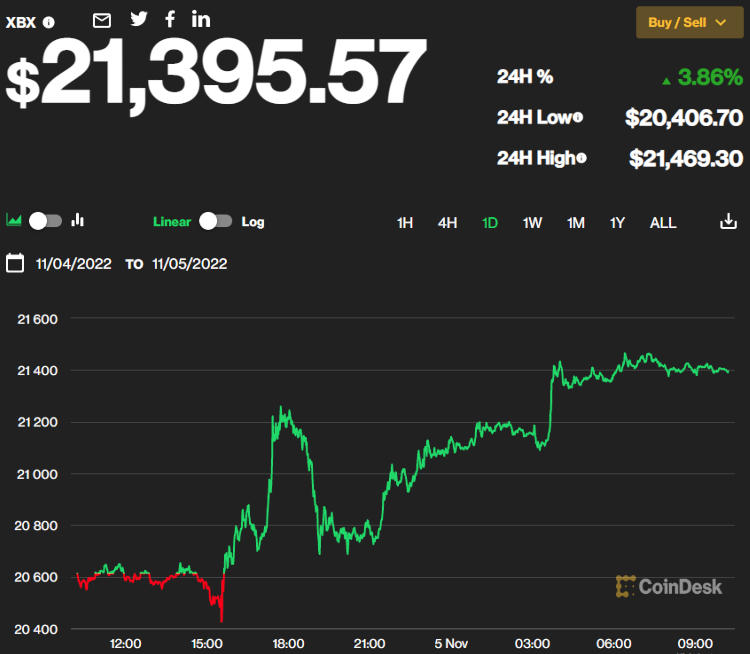This screenshot has width=750, height=654.
Task: Click the calendar date icon
Action: tap(15, 263)
